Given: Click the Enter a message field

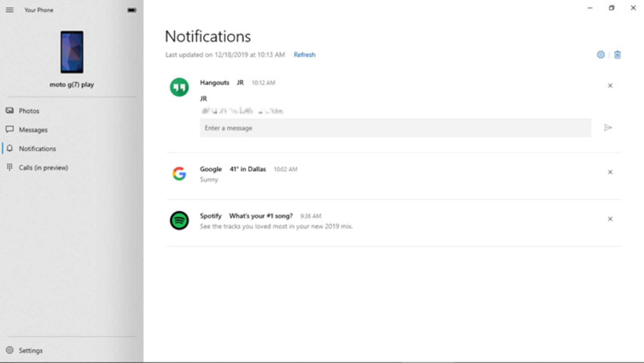Looking at the screenshot, I should [395, 128].
